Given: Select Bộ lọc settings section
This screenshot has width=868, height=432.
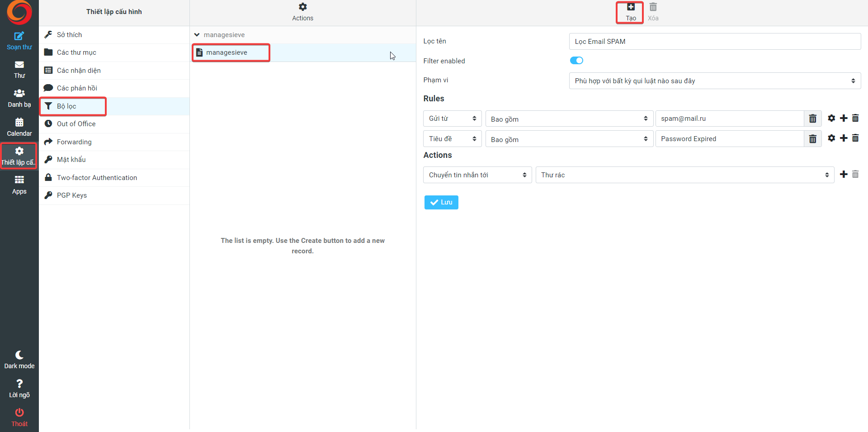Looking at the screenshot, I should pos(114,106).
